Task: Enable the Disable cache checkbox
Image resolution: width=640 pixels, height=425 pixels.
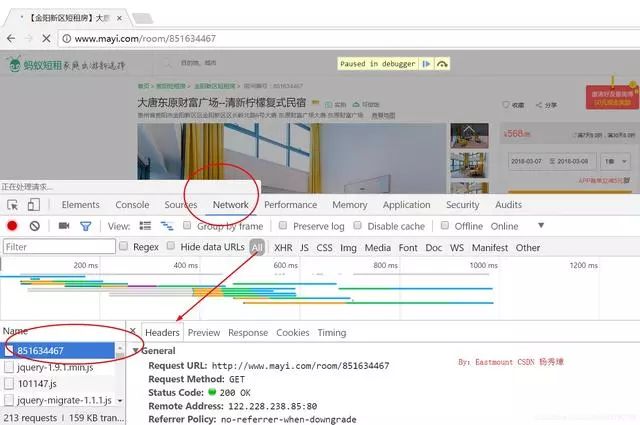Action: click(x=357, y=225)
